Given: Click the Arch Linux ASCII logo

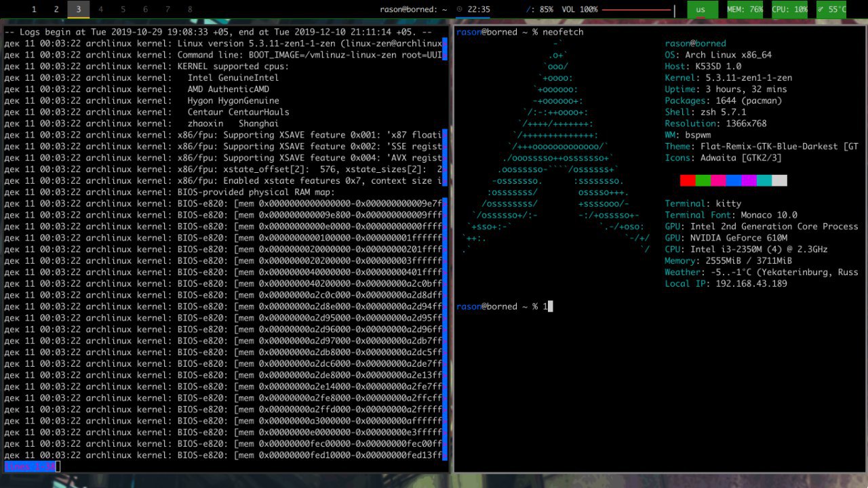Looking at the screenshot, I should tap(556, 146).
